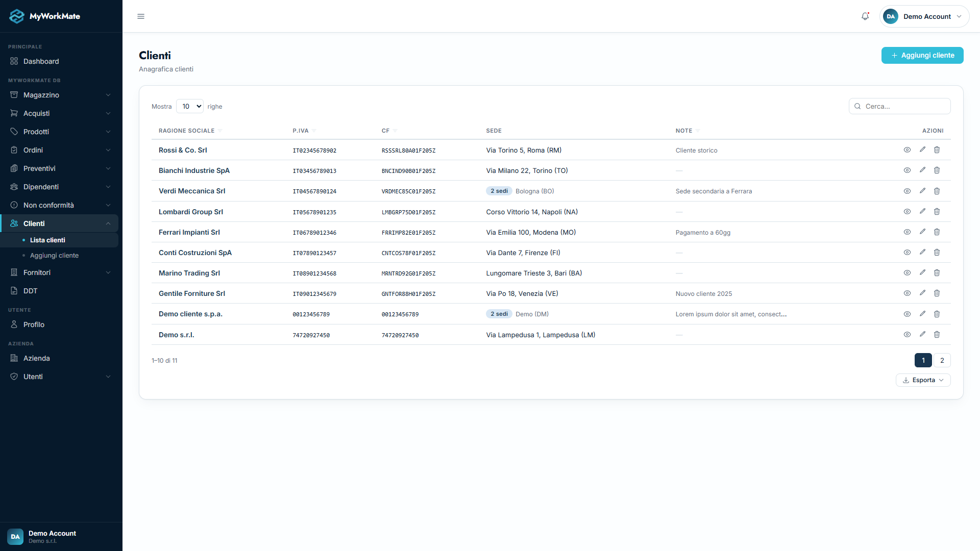Delete Verdi Meccanica Srl via trash icon

pyautogui.click(x=937, y=191)
